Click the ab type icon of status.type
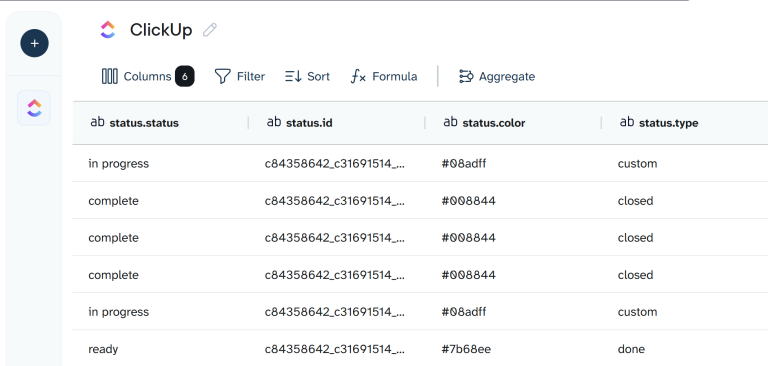The height and width of the screenshot is (366, 768). (627, 122)
